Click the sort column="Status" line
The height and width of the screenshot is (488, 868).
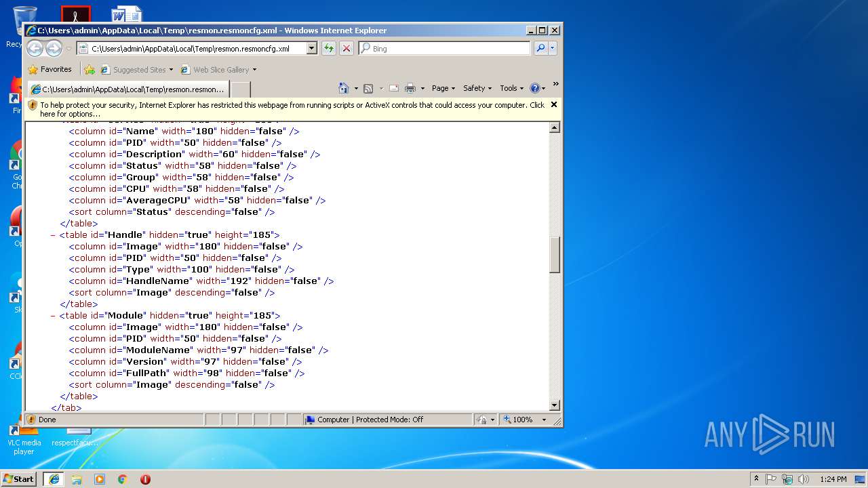[x=172, y=212]
